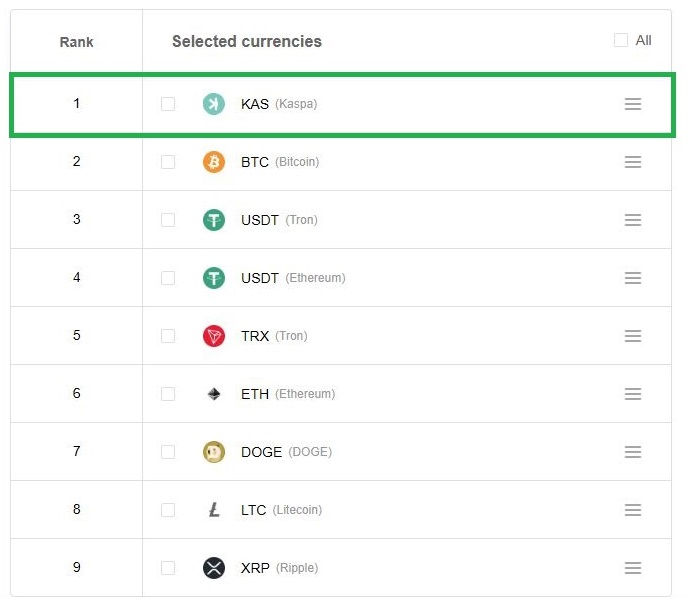Click the hamburger handle on DOGE row

point(633,452)
